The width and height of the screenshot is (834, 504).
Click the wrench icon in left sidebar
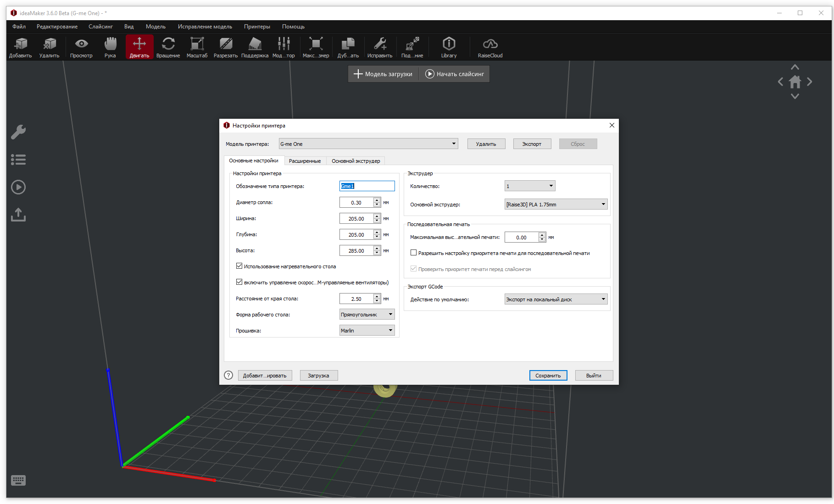pyautogui.click(x=18, y=132)
